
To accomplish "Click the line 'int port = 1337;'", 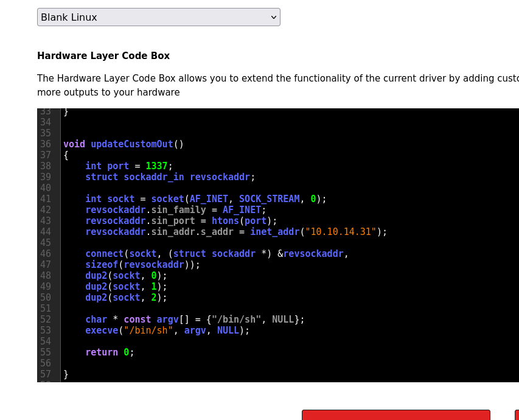I will click(129, 166).
